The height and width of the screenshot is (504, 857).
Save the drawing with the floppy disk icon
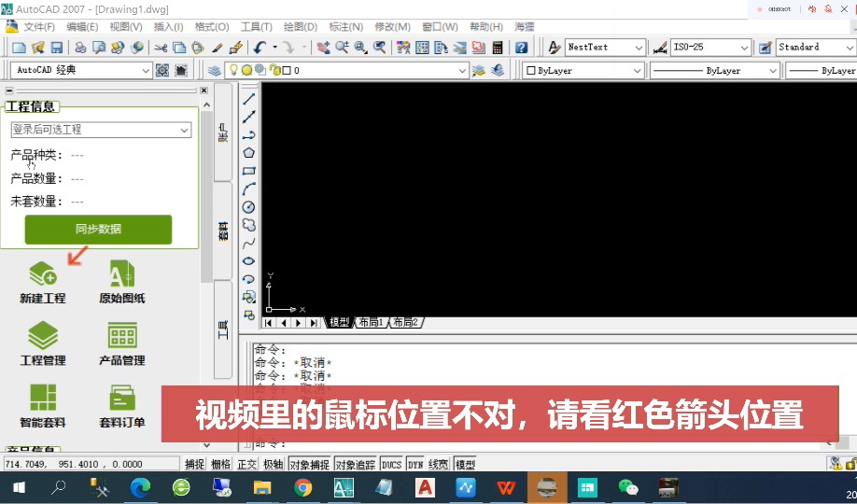tap(56, 48)
